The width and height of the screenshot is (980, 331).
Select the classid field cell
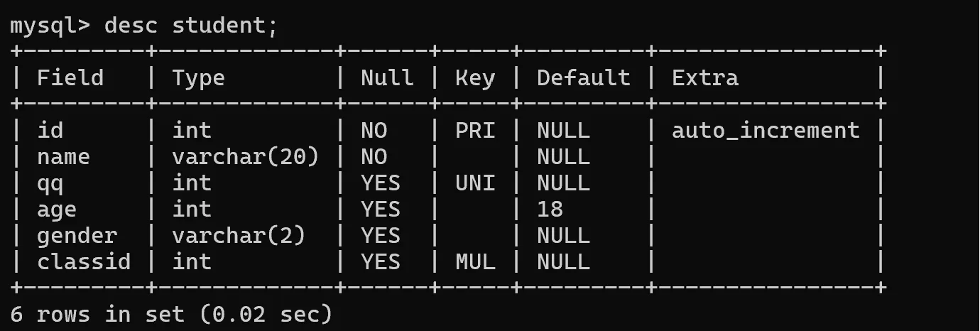[x=84, y=262]
